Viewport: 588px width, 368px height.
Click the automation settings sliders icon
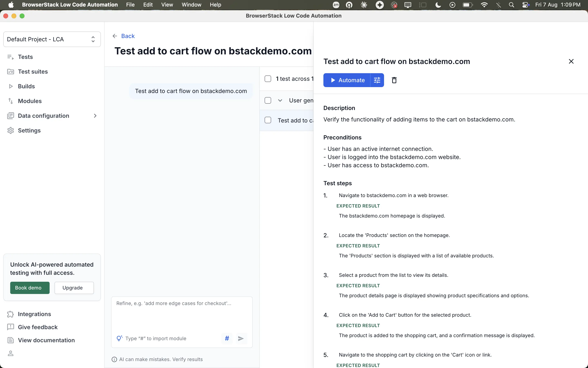coord(377,80)
